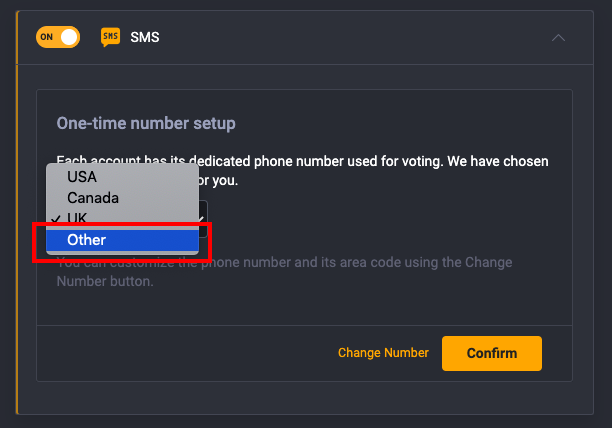Collapse the SMS section with the chevron

(558, 37)
